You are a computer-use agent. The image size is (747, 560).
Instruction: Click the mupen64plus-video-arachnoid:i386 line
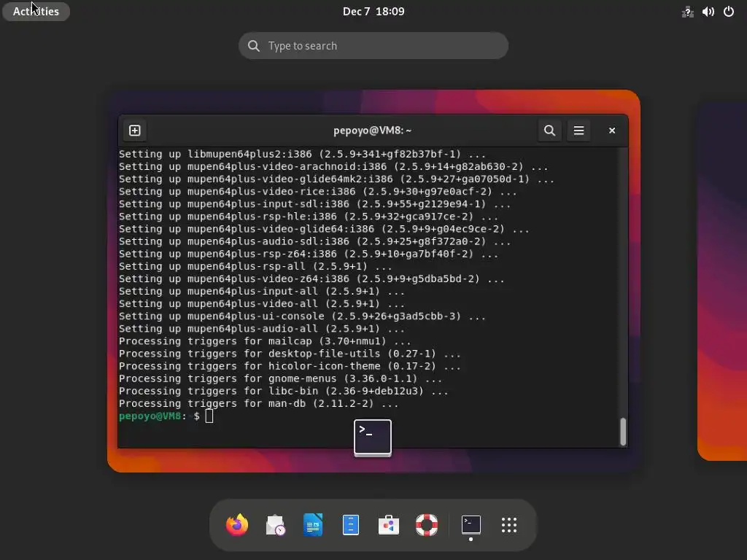pyautogui.click(x=333, y=167)
